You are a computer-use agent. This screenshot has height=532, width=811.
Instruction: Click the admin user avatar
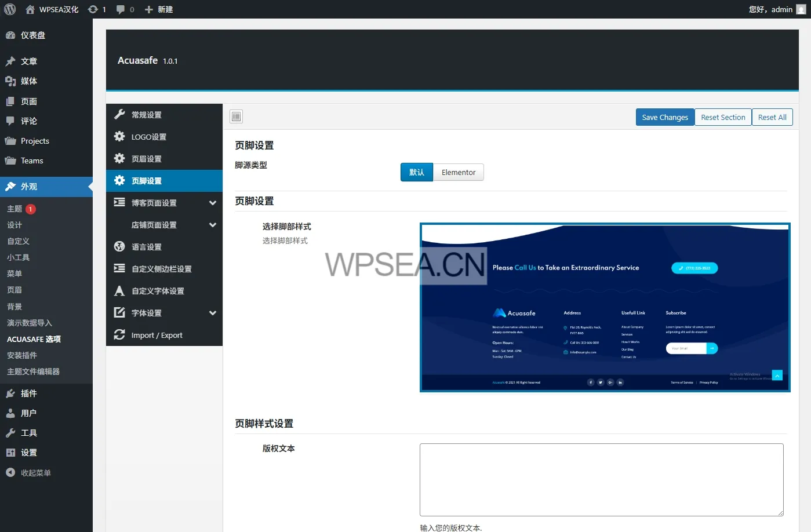[801, 9]
